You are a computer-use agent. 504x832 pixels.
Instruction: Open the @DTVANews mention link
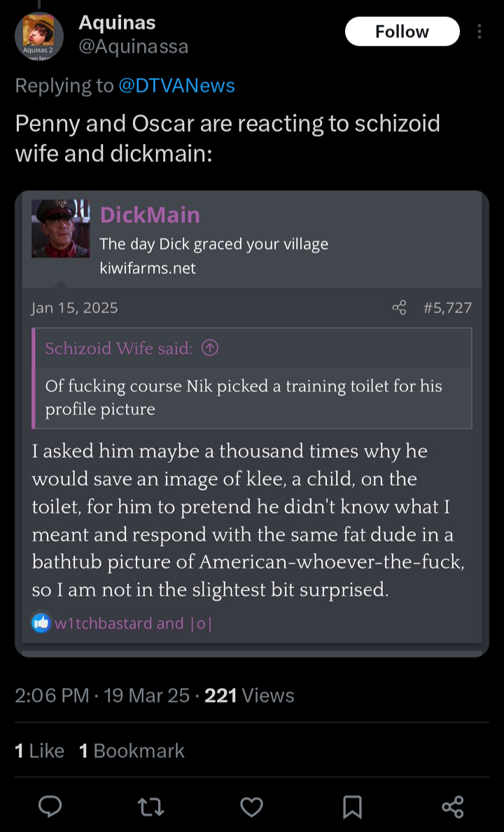(176, 85)
